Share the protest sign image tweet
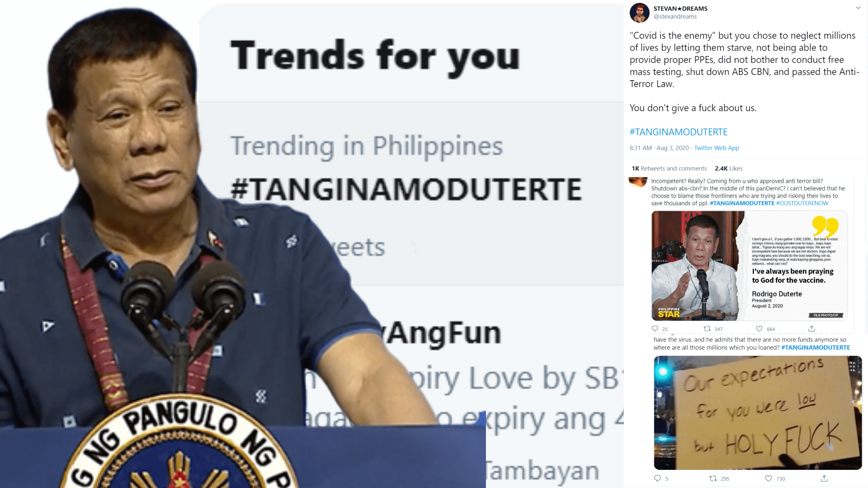Viewport: 868px width, 488px height. point(824,478)
